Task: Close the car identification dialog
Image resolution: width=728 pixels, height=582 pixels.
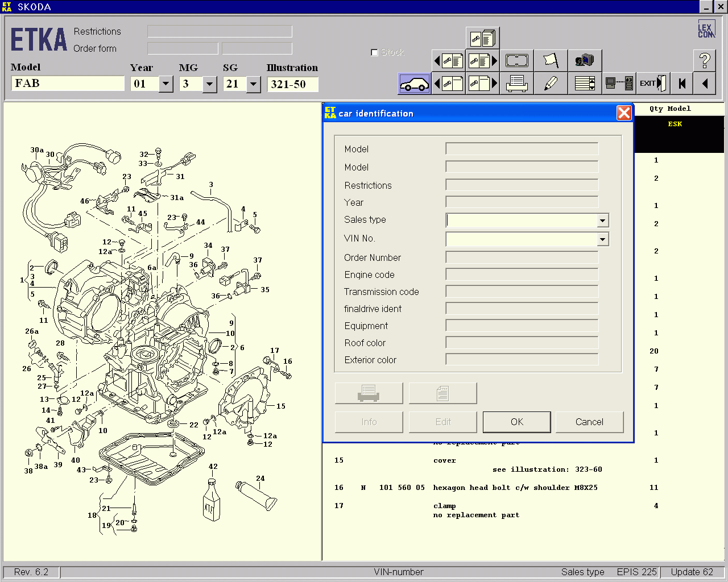Action: tap(624, 113)
